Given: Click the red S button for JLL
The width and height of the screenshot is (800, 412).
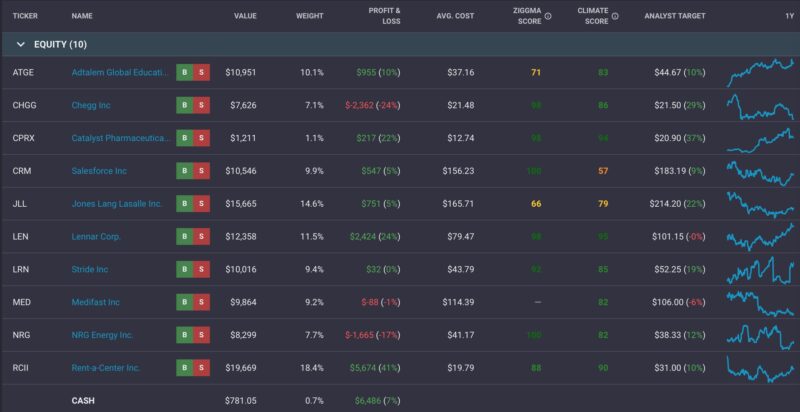Looking at the screenshot, I should [202, 203].
